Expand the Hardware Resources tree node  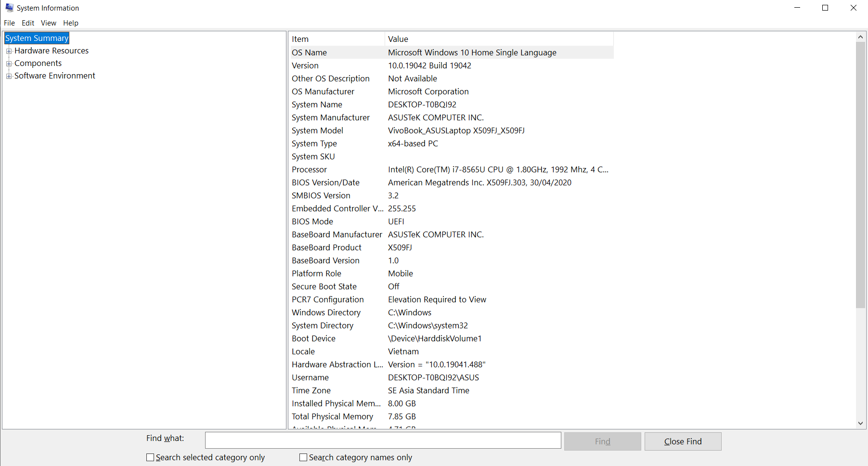9,51
